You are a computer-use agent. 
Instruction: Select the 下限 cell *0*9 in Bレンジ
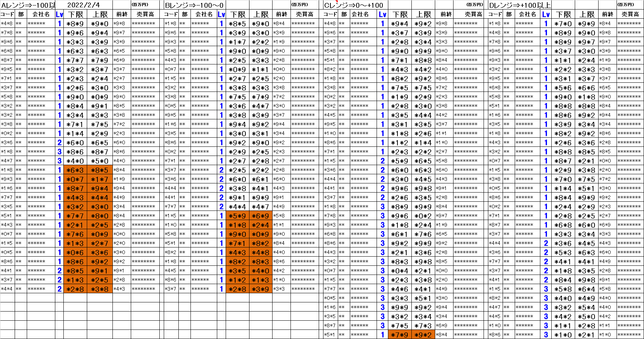(x=237, y=69)
